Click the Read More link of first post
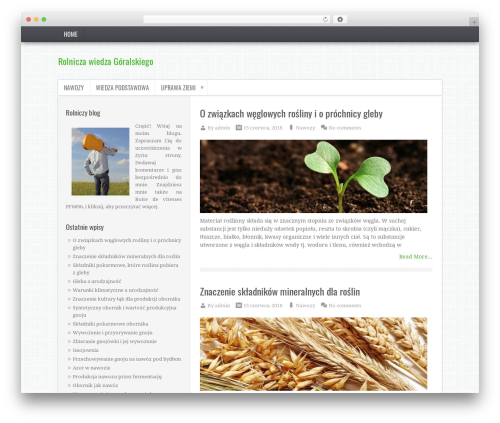The height and width of the screenshot is (423, 500). pos(415,257)
